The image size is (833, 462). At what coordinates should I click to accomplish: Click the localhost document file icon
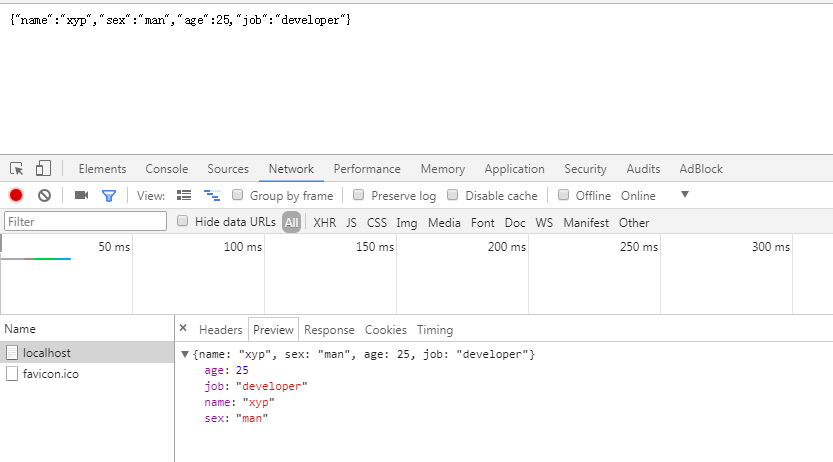click(12, 353)
